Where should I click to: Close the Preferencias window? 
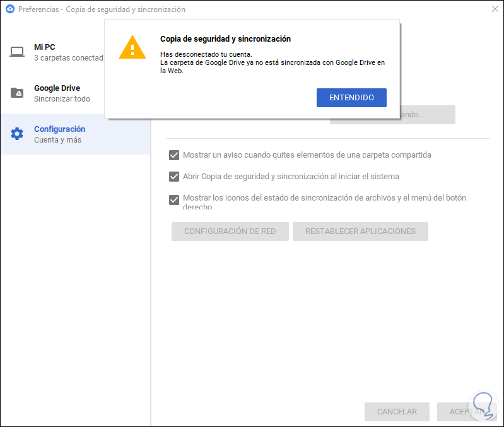[495, 9]
